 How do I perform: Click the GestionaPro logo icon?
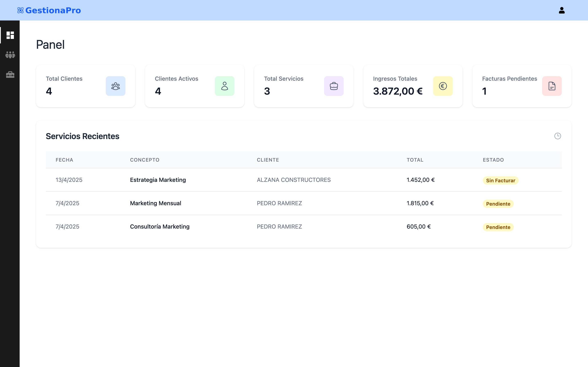tap(20, 10)
